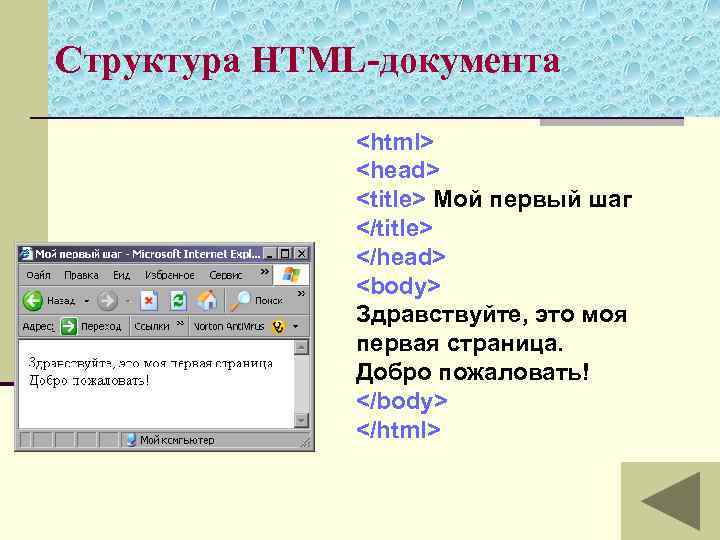Click the opening <title> tag text
The width and height of the screenshot is (720, 540).
click(x=391, y=199)
